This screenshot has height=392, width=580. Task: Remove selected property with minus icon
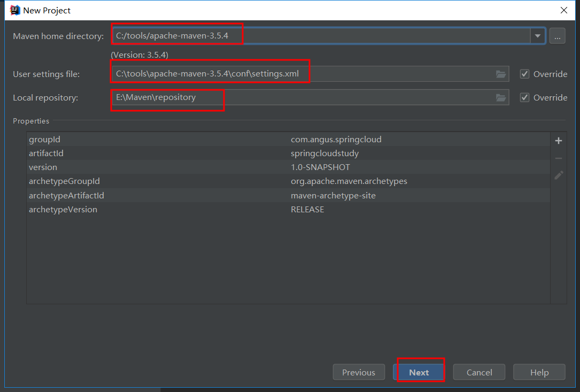[x=559, y=158]
